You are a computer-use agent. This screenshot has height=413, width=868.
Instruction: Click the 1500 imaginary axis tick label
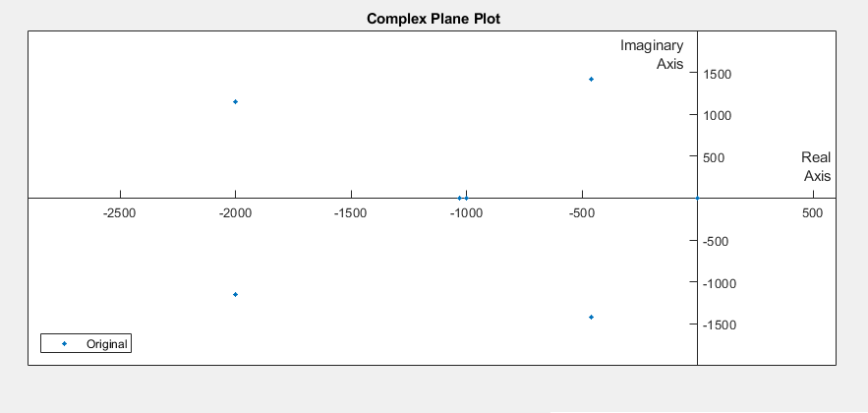click(x=718, y=74)
